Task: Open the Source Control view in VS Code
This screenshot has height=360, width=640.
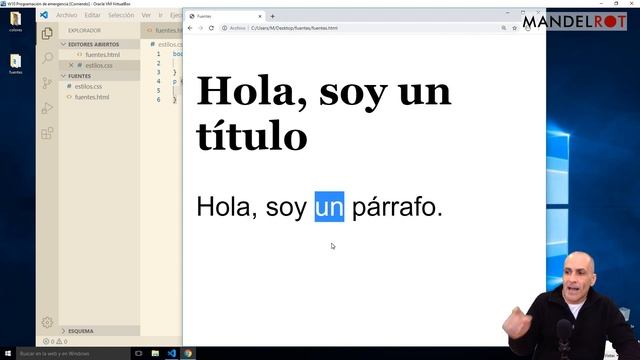Action: pos(47,83)
